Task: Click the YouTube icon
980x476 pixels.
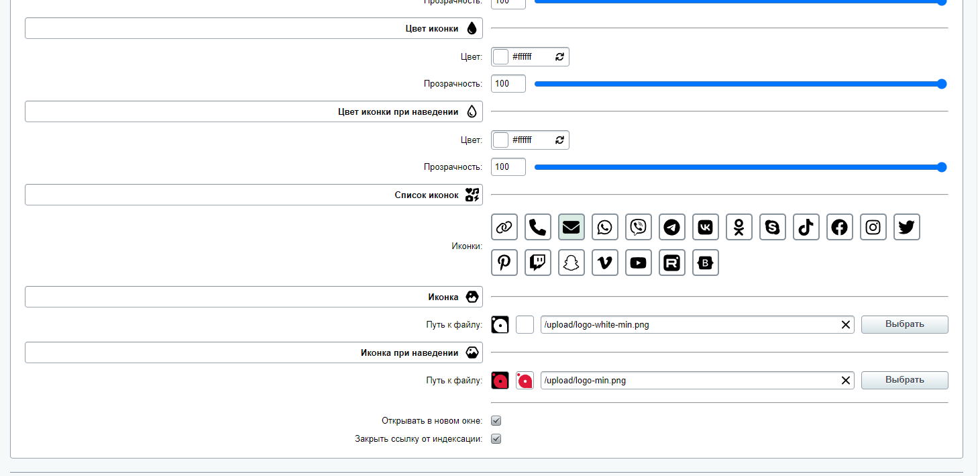Action: 638,263
